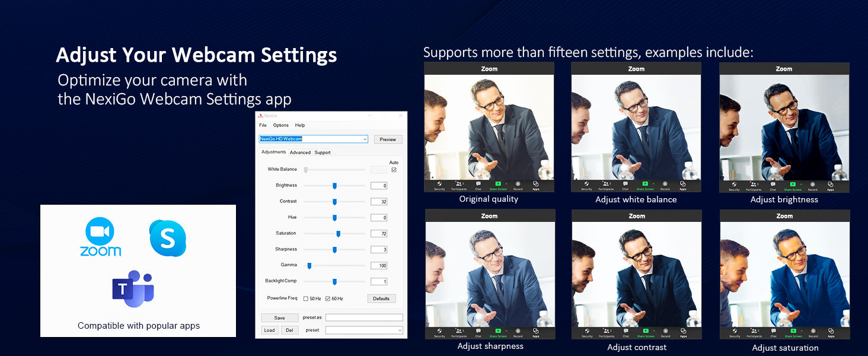The width and height of the screenshot is (868, 356).
Task: View the Participants icon in Zoom toolbar
Action: pyautogui.click(x=458, y=183)
